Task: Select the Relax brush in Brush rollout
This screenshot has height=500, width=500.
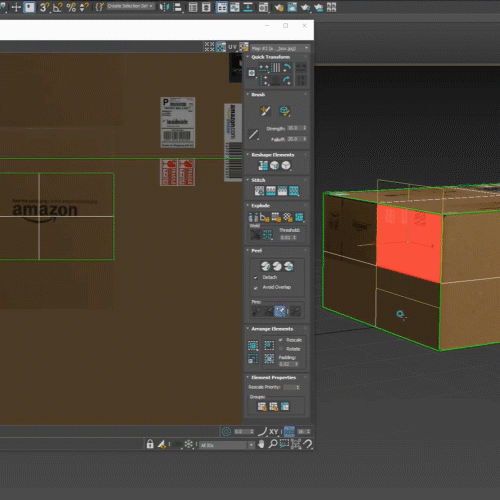Action: pyautogui.click(x=284, y=111)
